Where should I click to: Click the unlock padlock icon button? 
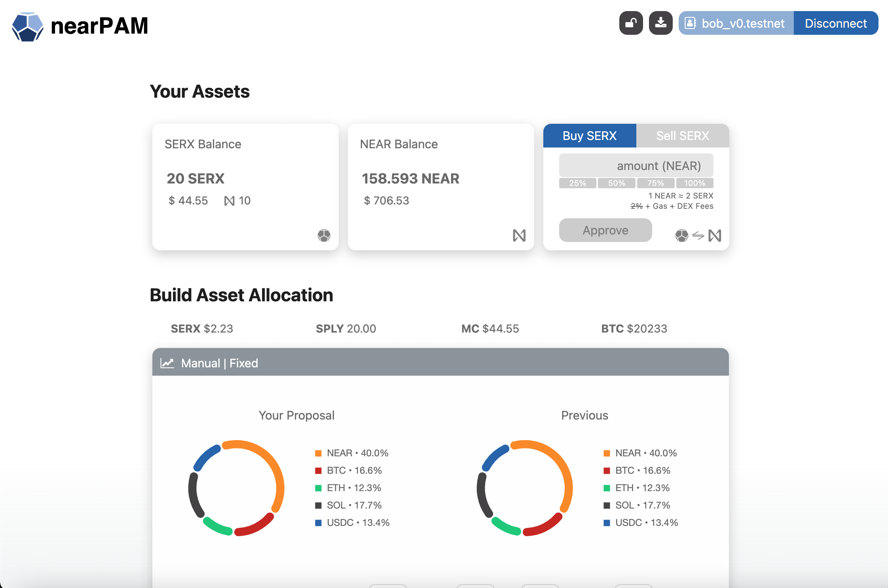point(631,23)
